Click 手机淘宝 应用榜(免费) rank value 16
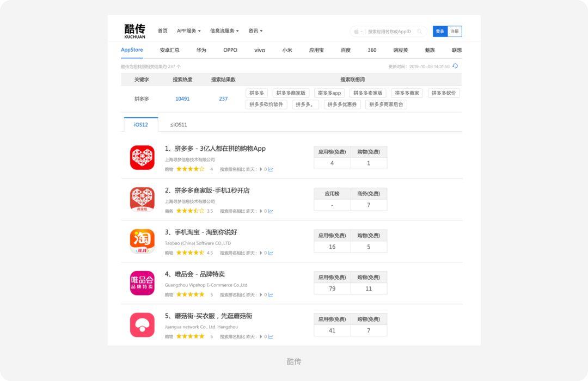Screen dimensions: 588x381 [x=332, y=247]
